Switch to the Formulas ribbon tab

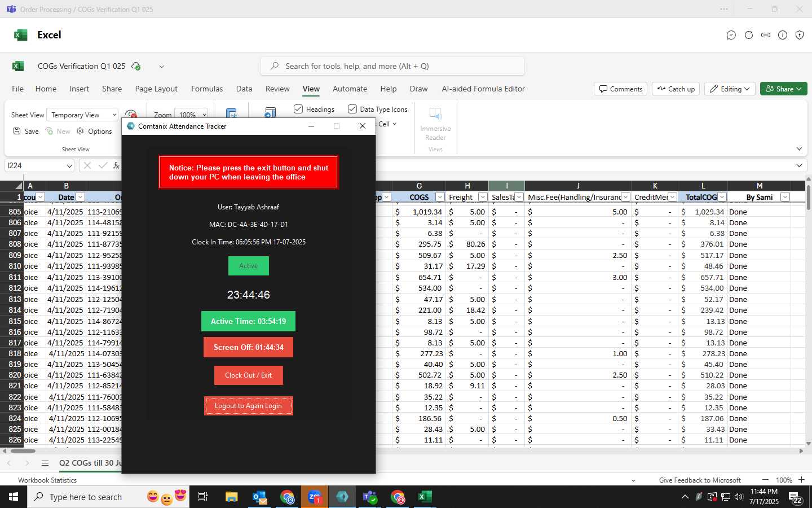207,89
